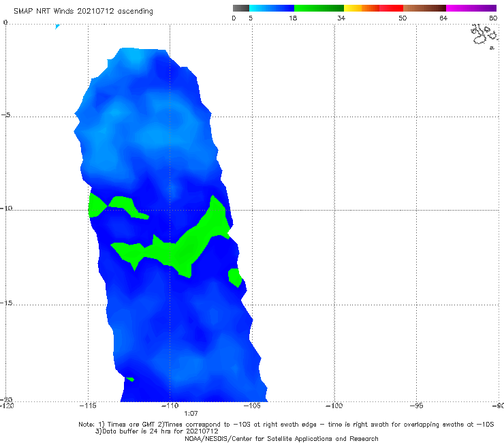Viewport: 504px width, 443px height.
Task: Click the longitude label '-95'
Action: point(416,406)
